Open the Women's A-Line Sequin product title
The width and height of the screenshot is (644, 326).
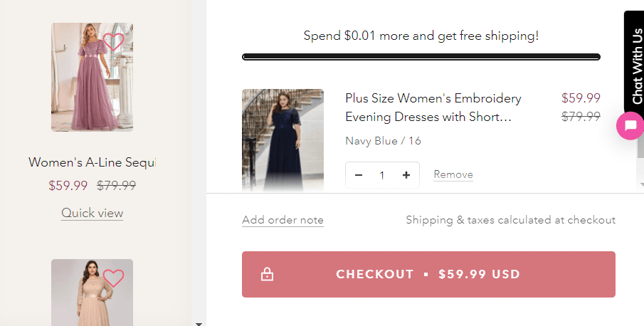coord(92,162)
